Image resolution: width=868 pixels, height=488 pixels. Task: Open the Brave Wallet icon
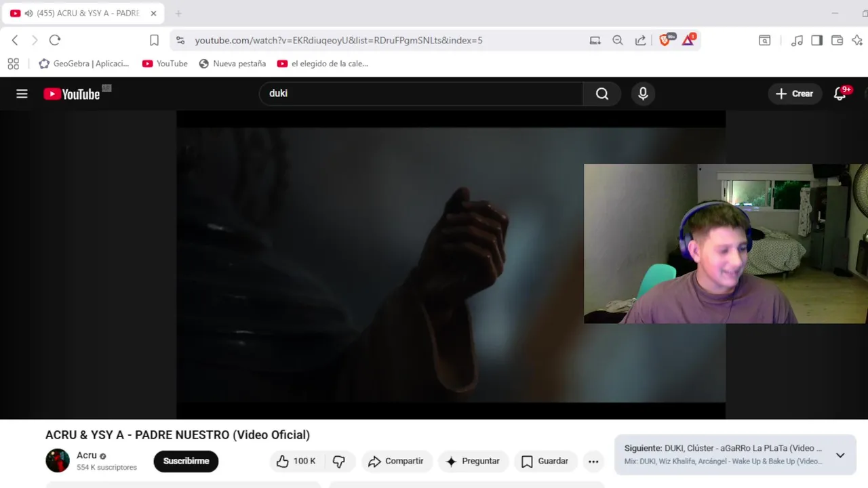coord(837,41)
